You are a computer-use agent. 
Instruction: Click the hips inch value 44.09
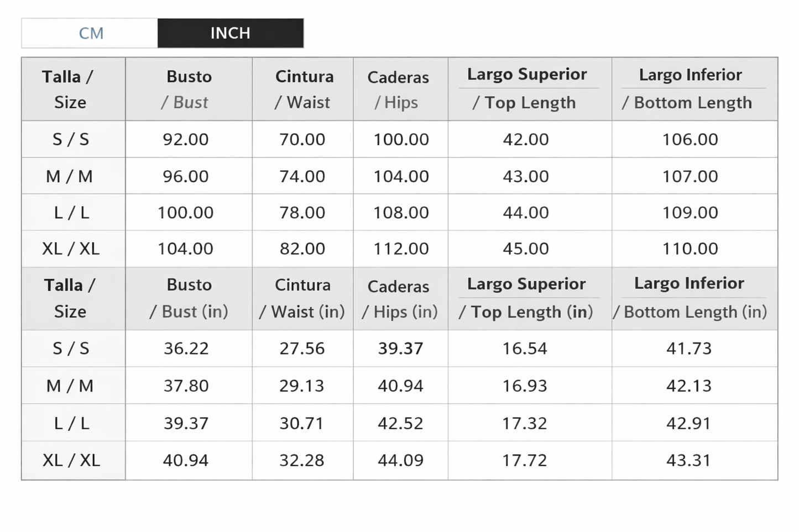point(400,460)
